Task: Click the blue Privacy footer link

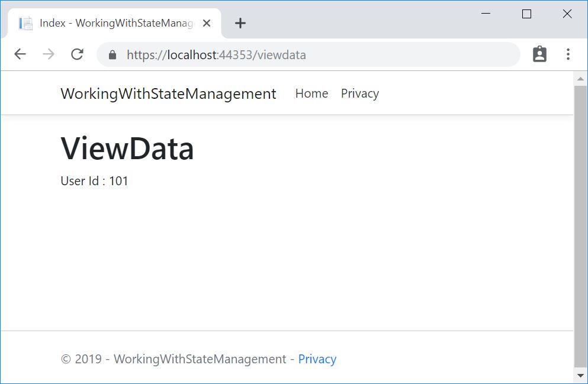Action: pos(317,359)
